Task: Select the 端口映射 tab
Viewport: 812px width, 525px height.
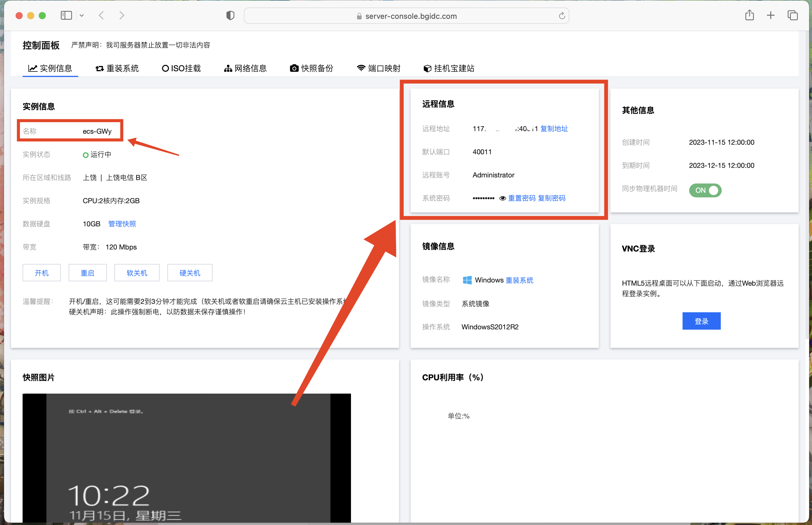Action: (378, 68)
